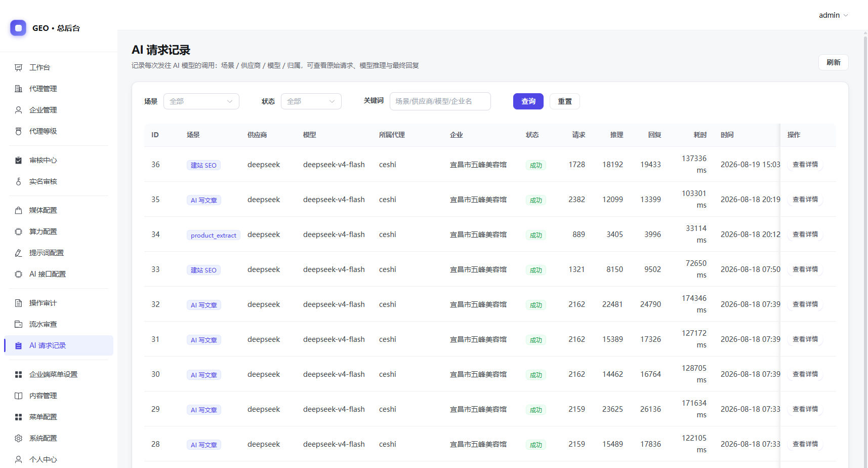Click the 企业端菜单设置 sidebar icon
This screenshot has width=868, height=468.
pos(19,374)
